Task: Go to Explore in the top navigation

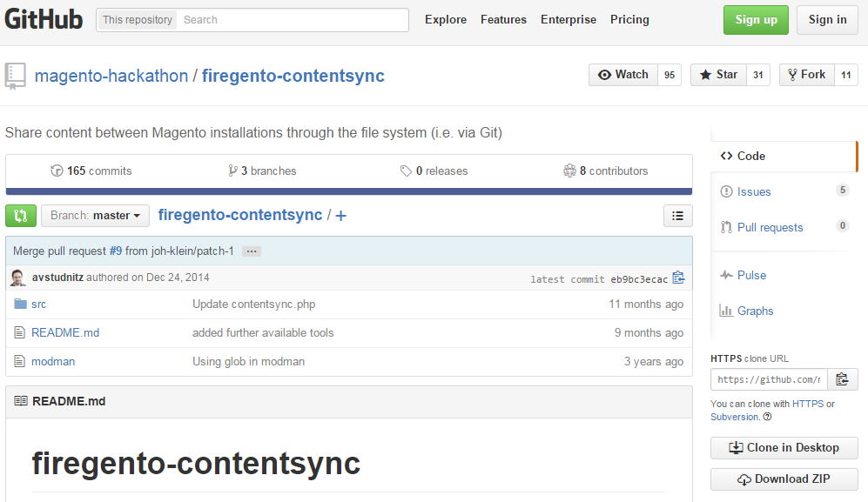Action: point(446,20)
